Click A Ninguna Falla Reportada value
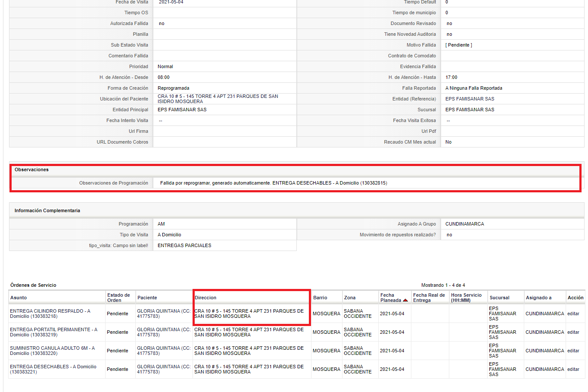This screenshot has height=392, width=588. coord(474,88)
